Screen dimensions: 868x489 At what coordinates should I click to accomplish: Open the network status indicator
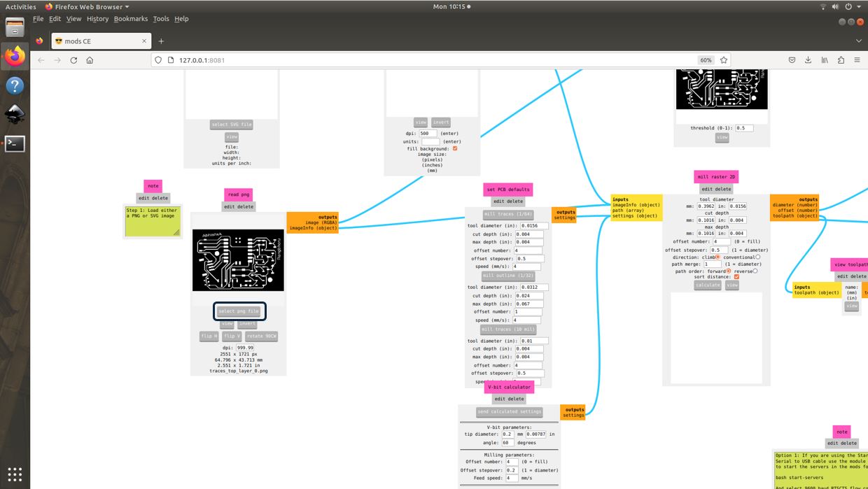pyautogui.click(x=823, y=6)
